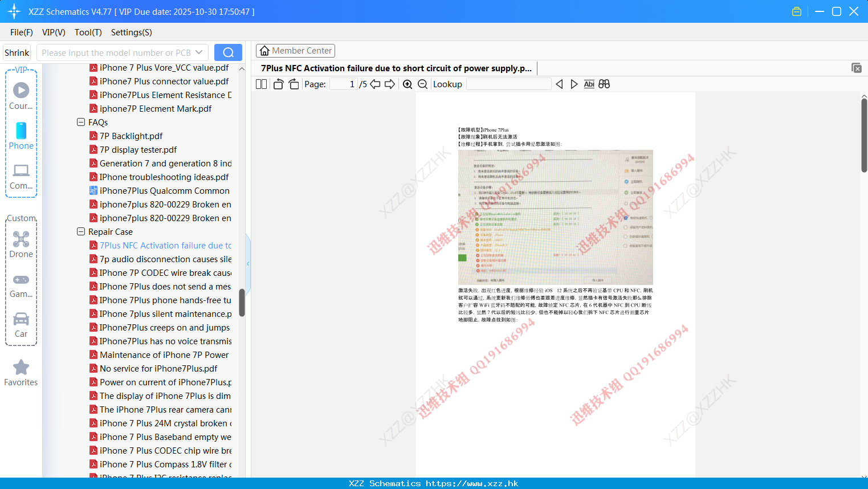Select the Computer category icon
868x489 pixels.
click(x=21, y=177)
